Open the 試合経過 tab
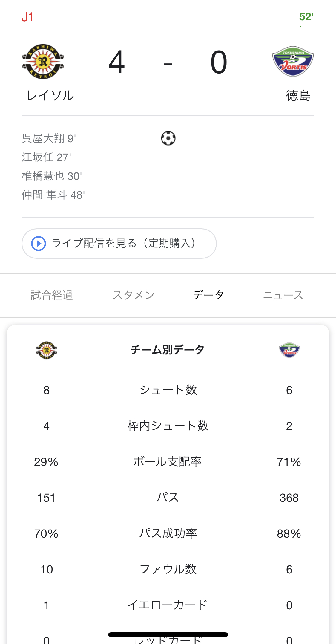The image size is (336, 644). point(52,295)
